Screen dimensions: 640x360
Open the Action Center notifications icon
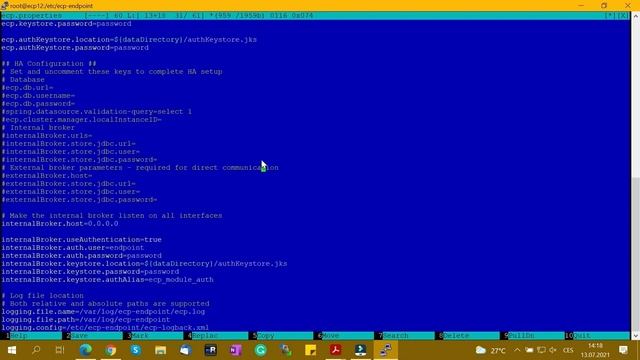click(623, 350)
